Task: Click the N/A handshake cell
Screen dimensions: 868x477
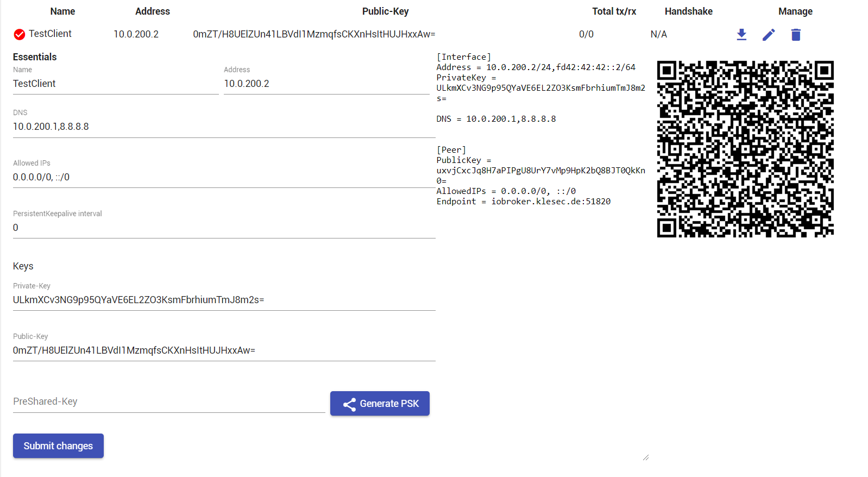Action: (659, 34)
